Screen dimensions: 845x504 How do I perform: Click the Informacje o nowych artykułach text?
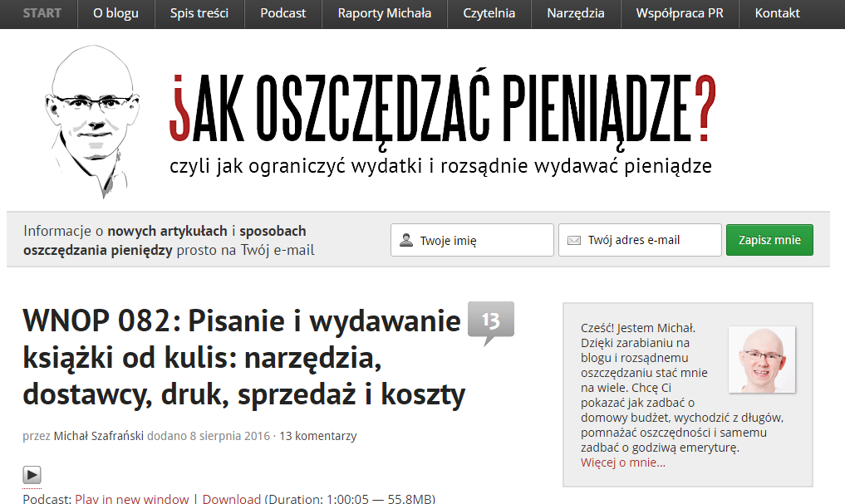tap(169, 241)
